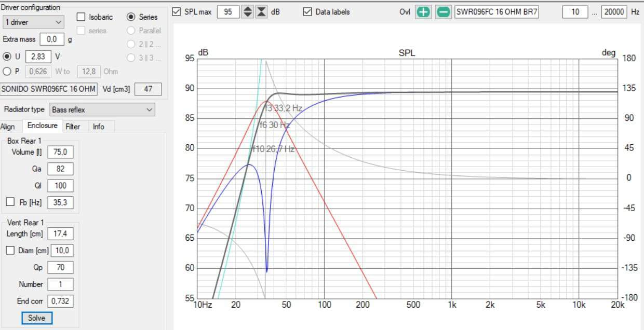
Task: Go to the Info tab
Action: coord(98,127)
